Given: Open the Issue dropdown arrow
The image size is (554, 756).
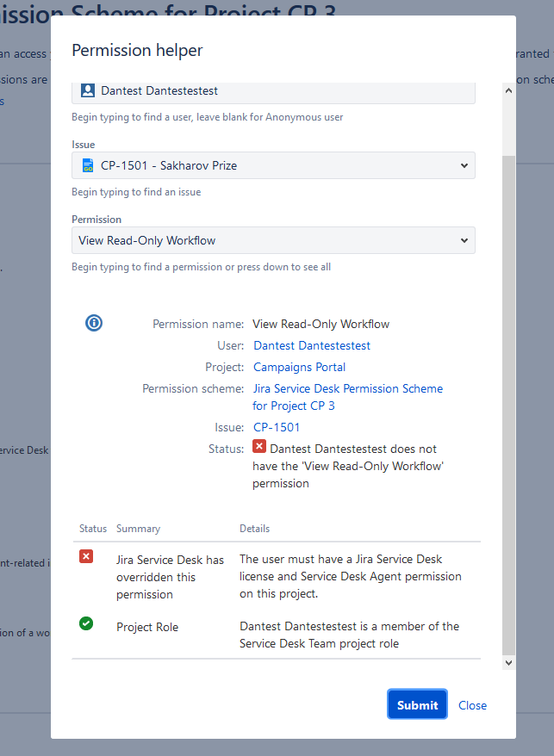Looking at the screenshot, I should (x=464, y=165).
